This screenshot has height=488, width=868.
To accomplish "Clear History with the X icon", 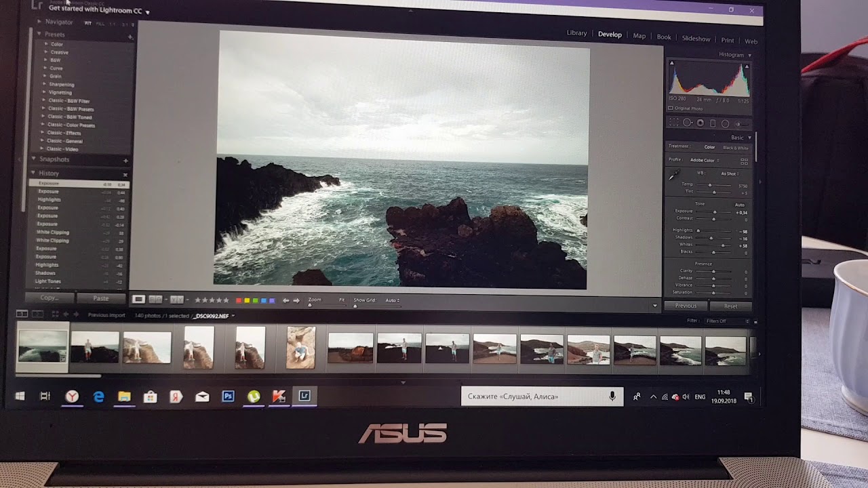I will pyautogui.click(x=125, y=174).
